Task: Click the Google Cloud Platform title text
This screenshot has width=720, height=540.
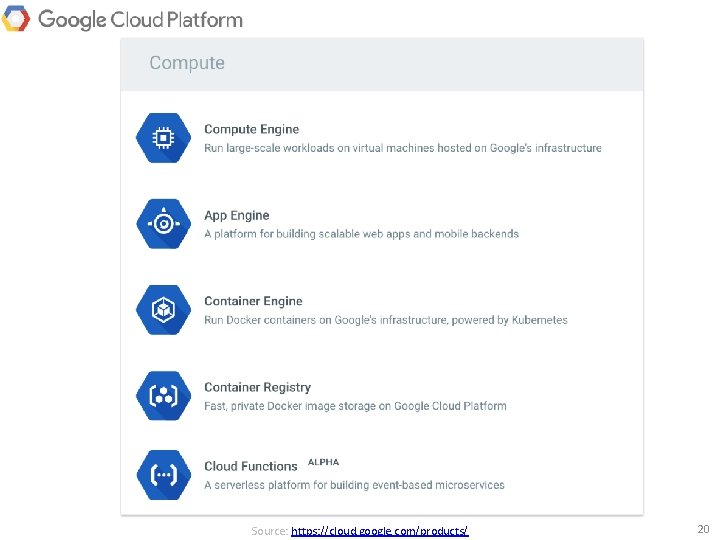Action: pos(140,19)
